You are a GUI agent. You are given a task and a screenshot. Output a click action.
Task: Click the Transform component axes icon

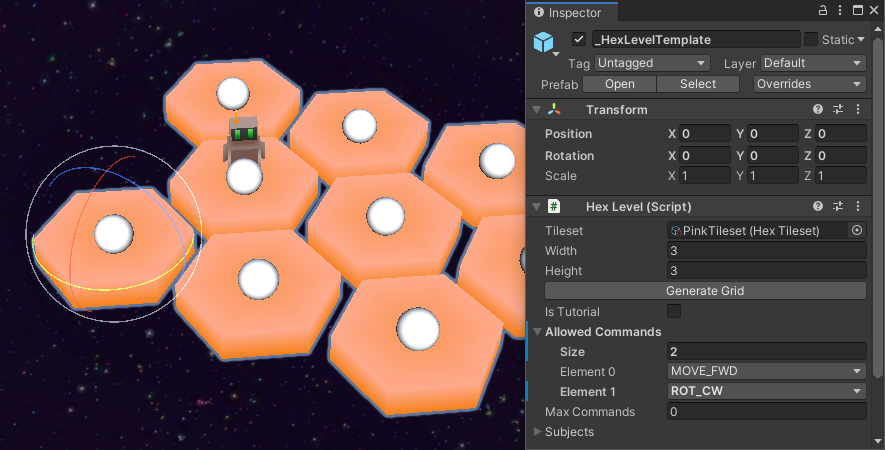554,110
